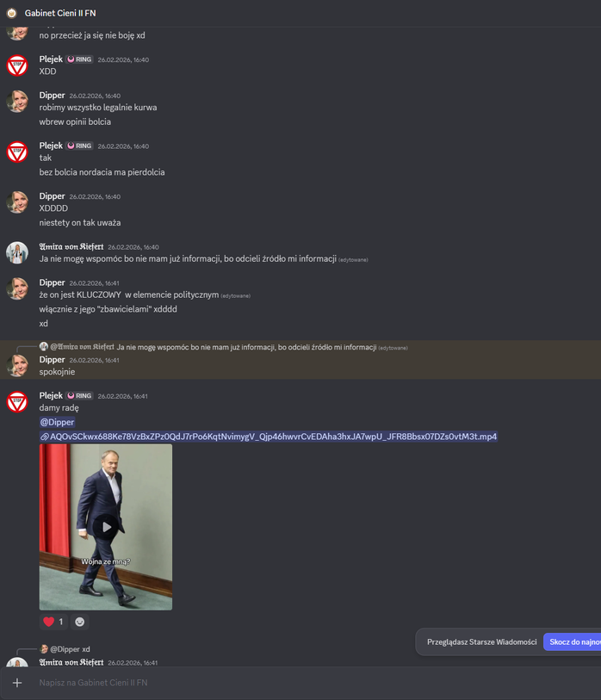Open Amira von Riefert's avatar at 16:40
This screenshot has height=700, width=601.
[x=17, y=252]
